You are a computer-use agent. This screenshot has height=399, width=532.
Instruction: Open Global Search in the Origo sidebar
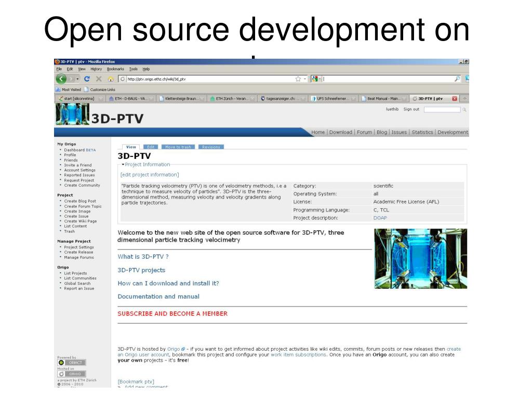pos(77,284)
